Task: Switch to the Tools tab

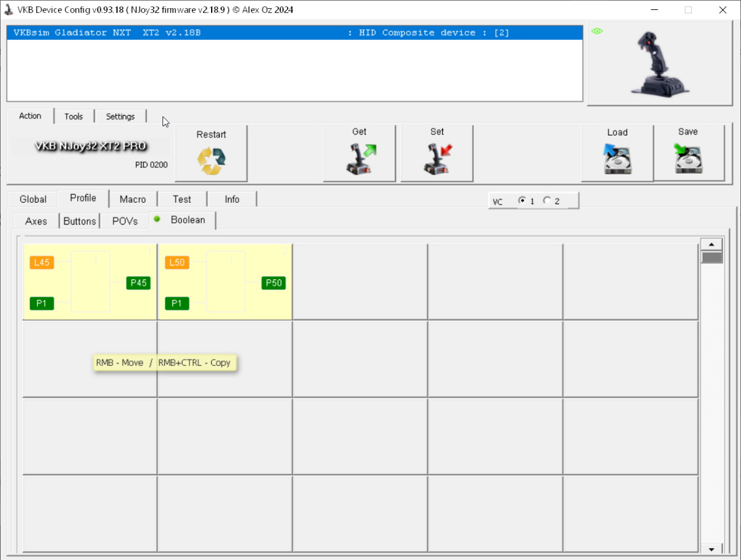Action: (x=73, y=116)
